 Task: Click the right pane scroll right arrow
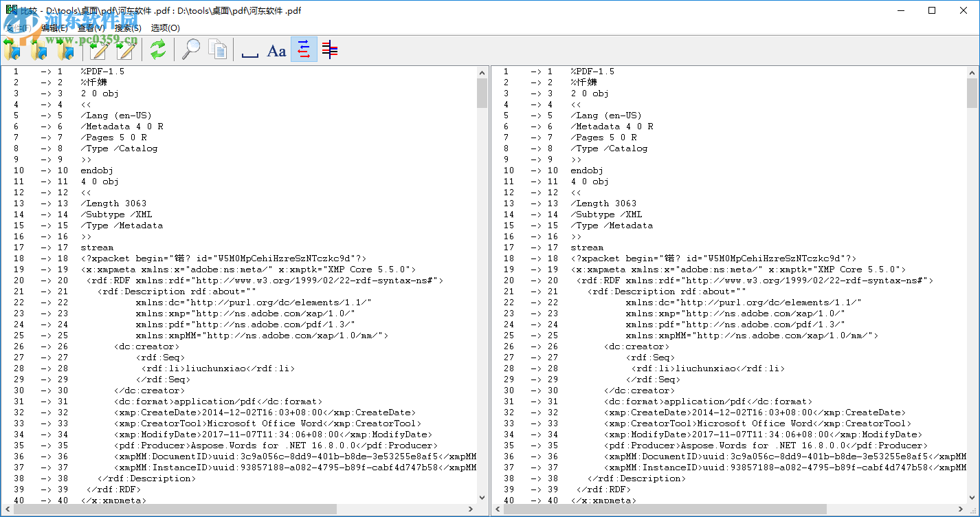coord(961,509)
